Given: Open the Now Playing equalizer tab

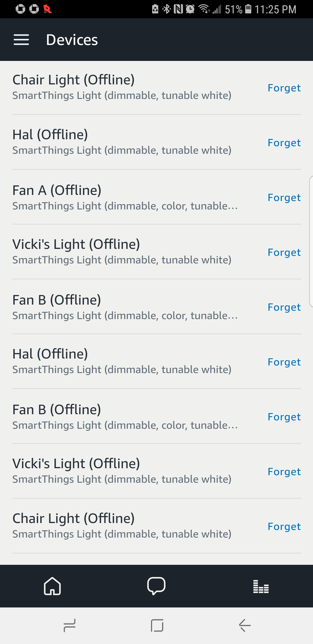Looking at the screenshot, I should click(x=261, y=586).
